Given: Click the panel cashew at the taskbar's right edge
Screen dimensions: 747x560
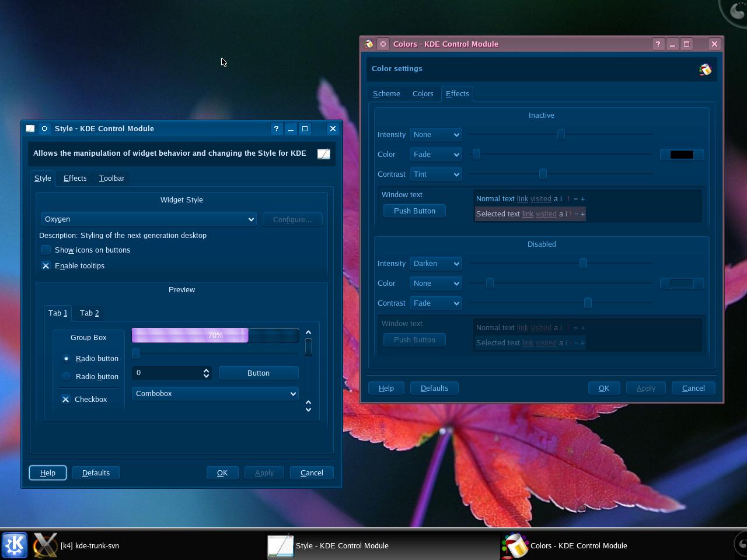Looking at the screenshot, I should click(x=740, y=544).
